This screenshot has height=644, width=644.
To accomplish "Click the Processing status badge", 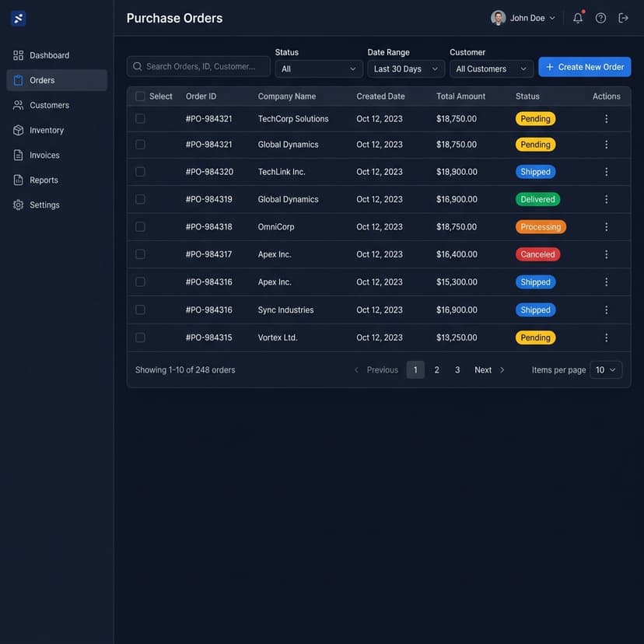I will pyautogui.click(x=541, y=226).
